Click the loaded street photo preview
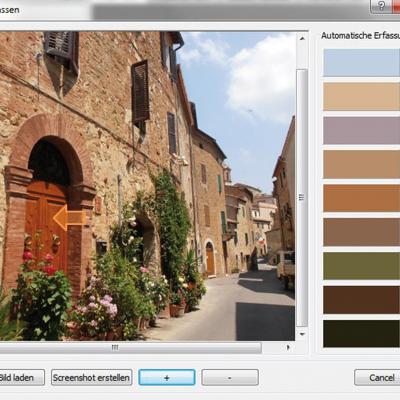 point(147,186)
